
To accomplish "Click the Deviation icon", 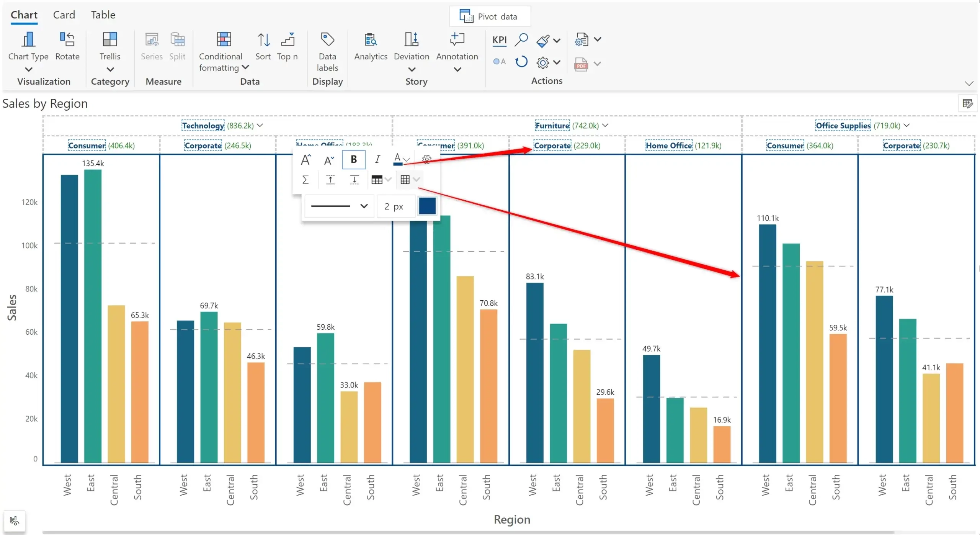I will click(412, 39).
